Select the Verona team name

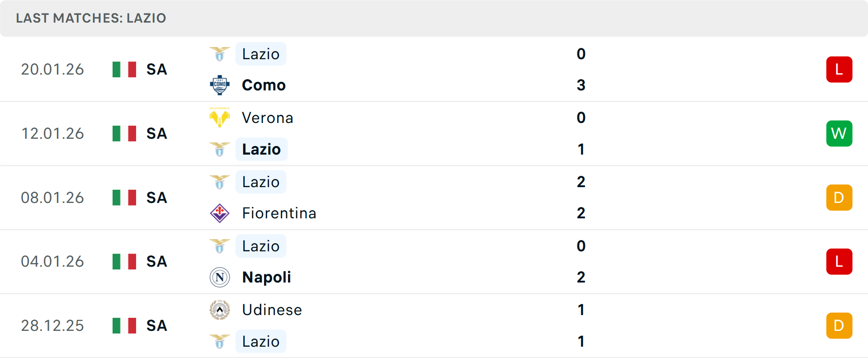point(267,118)
